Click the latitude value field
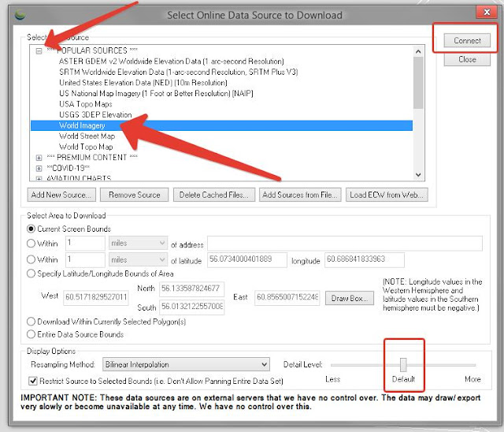The width and height of the screenshot is (504, 432). coord(246,260)
